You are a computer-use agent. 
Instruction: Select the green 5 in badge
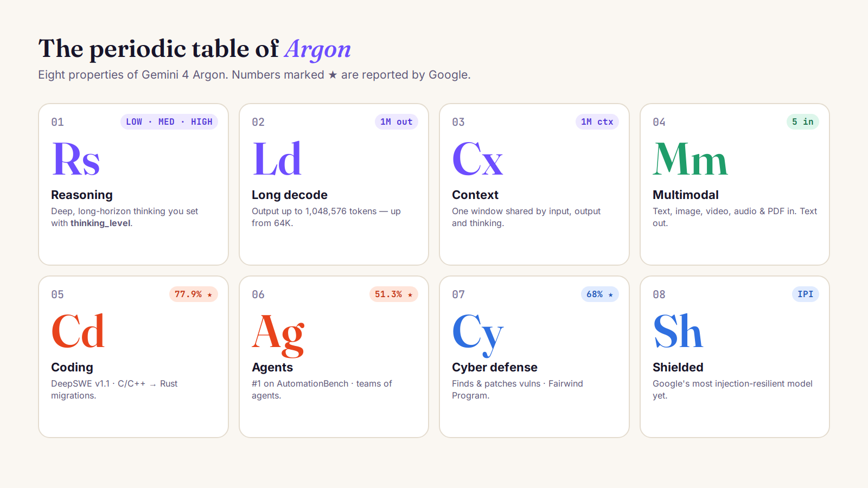(803, 122)
